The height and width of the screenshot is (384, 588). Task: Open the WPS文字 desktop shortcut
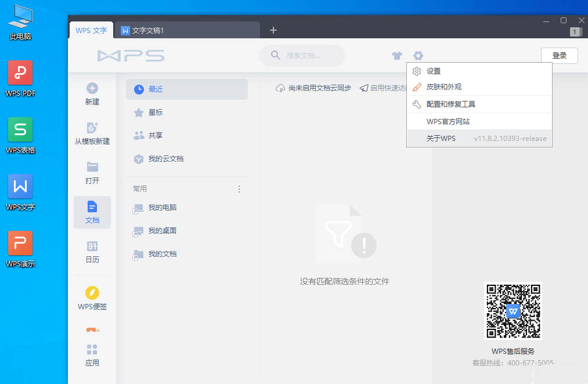20,193
